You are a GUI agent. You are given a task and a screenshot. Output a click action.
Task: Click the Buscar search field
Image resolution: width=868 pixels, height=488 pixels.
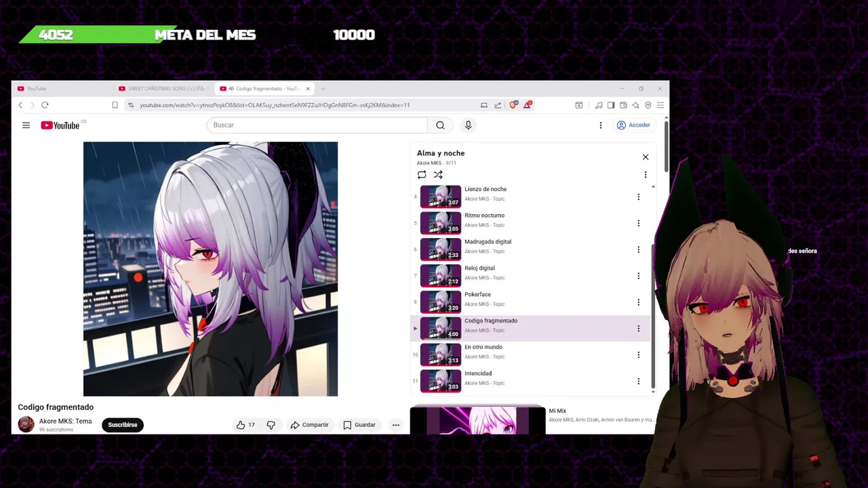pyautogui.click(x=317, y=125)
